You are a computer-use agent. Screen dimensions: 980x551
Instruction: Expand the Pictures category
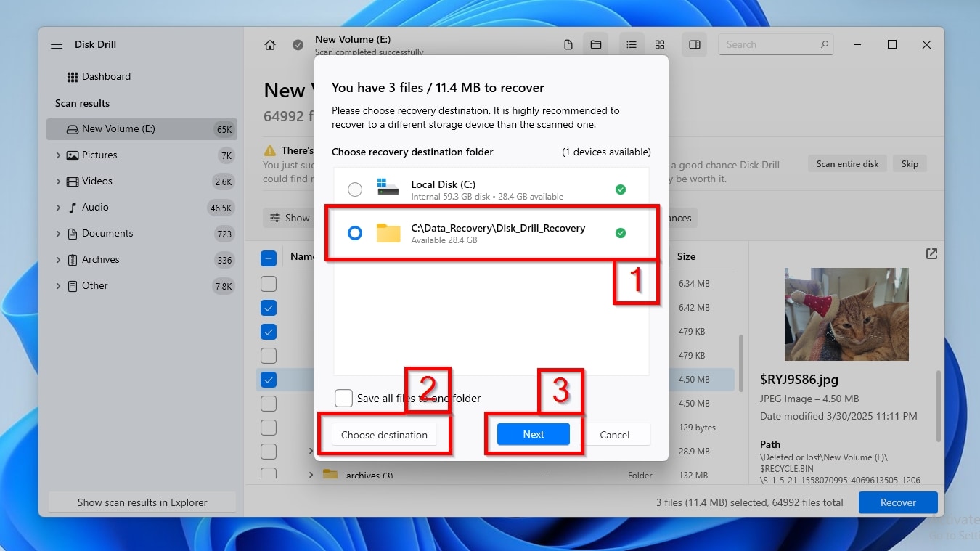pos(59,155)
